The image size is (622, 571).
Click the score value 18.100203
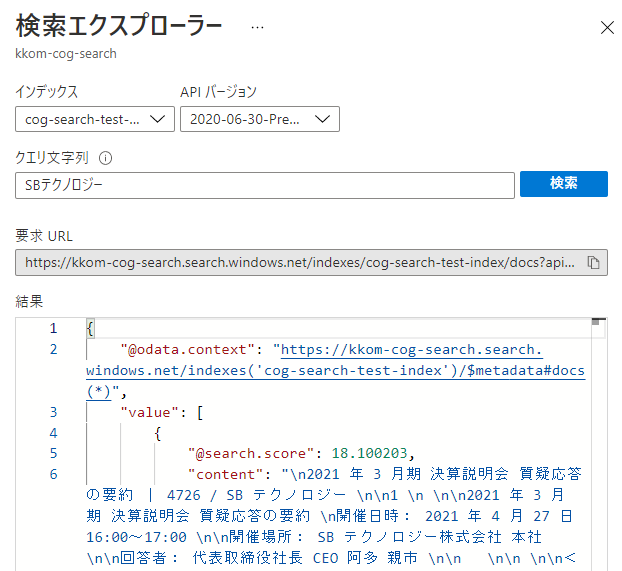click(369, 454)
